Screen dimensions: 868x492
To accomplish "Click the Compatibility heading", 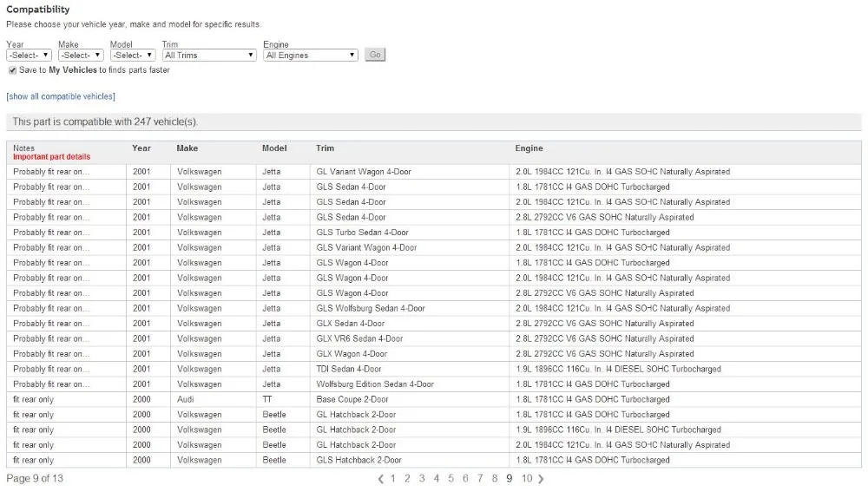I will (37, 10).
